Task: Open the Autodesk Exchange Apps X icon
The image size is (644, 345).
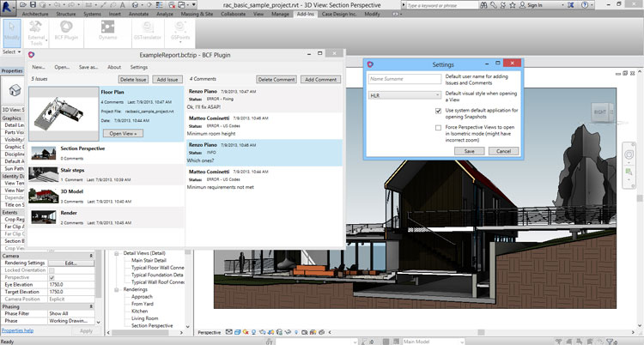Action: (x=570, y=5)
